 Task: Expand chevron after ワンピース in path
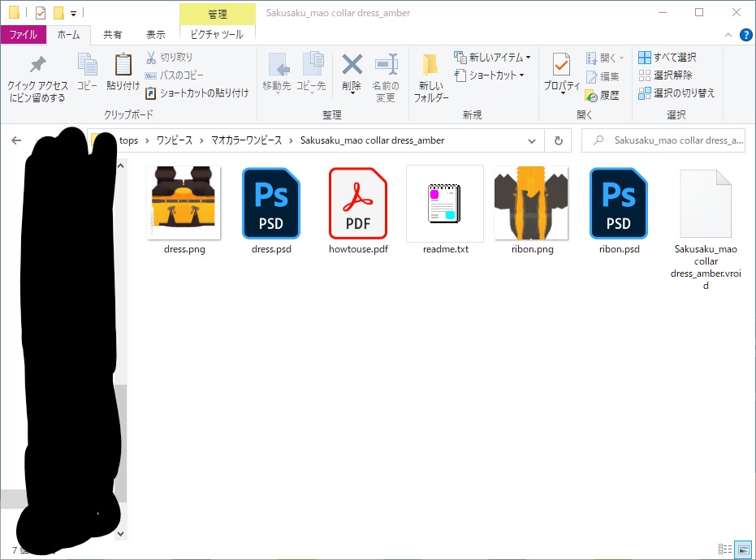201,140
